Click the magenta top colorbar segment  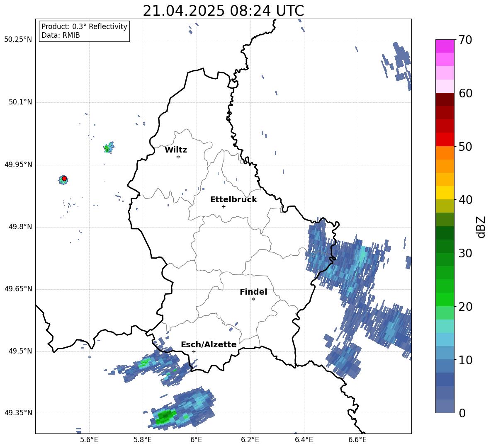click(x=445, y=46)
